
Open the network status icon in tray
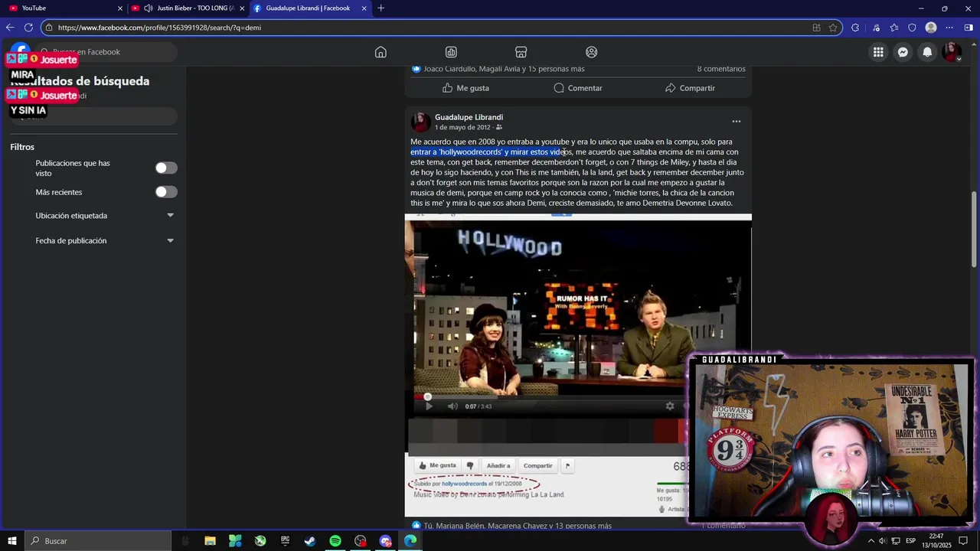(x=896, y=541)
